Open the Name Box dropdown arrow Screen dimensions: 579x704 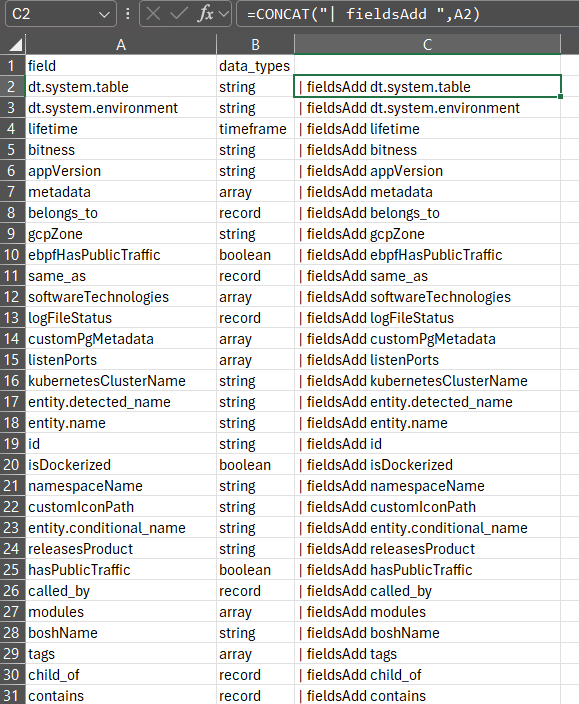[104, 14]
